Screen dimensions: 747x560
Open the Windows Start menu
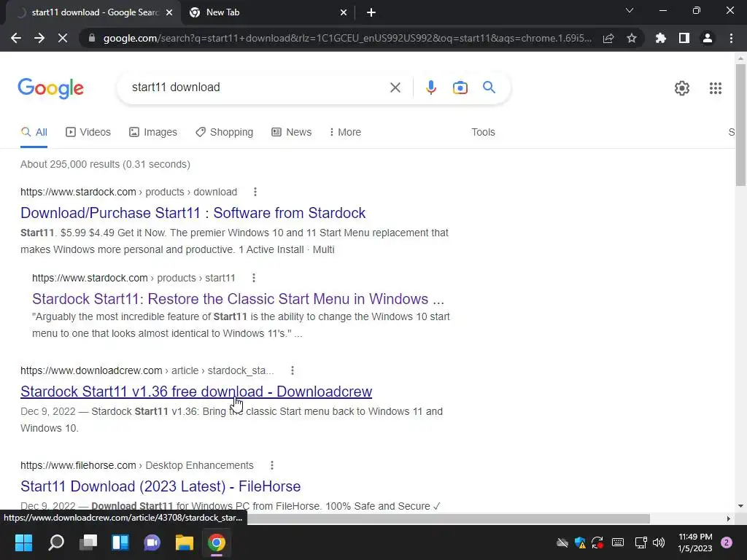point(23,542)
